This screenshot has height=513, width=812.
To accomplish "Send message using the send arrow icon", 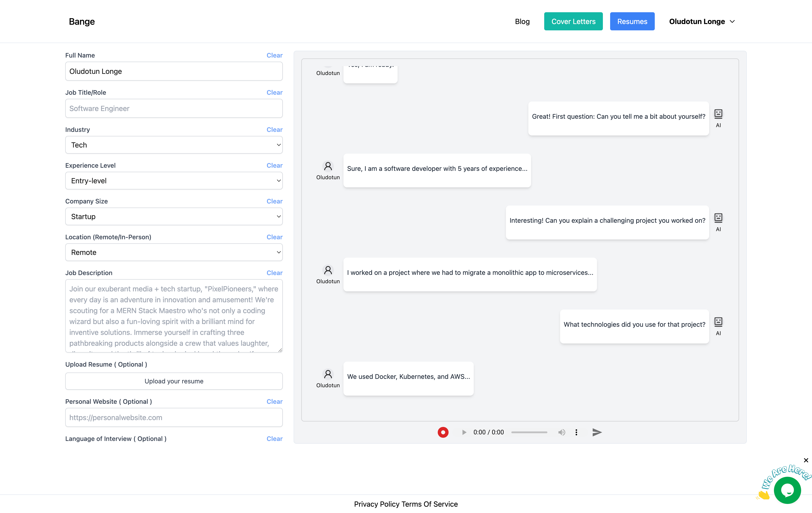I will (x=597, y=432).
